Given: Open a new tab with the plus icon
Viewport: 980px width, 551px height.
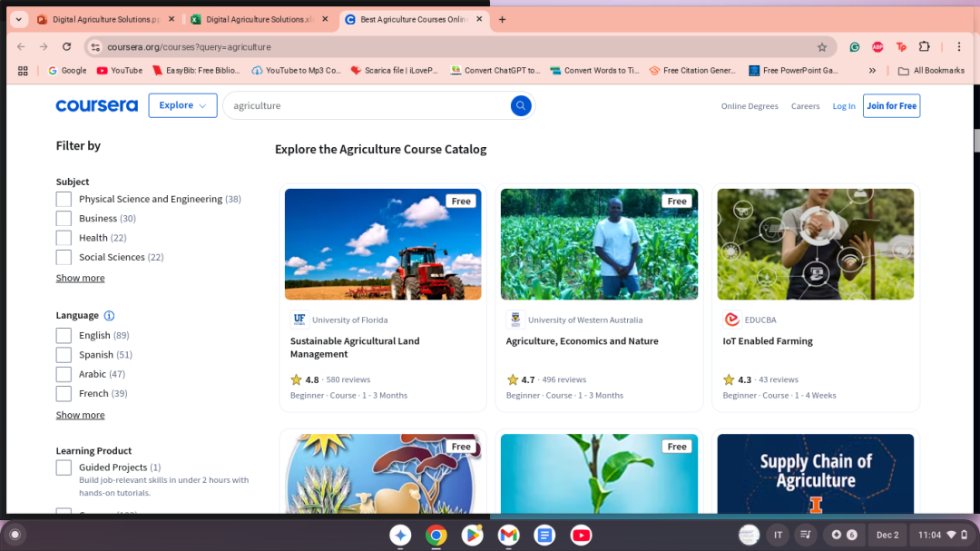Looking at the screenshot, I should 502,19.
